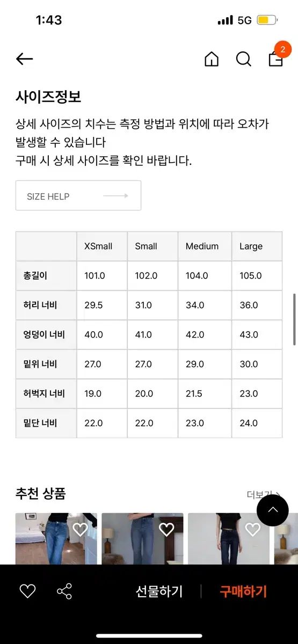Open shopping bag with 2 badge
The image size is (298, 644).
coord(277,56)
